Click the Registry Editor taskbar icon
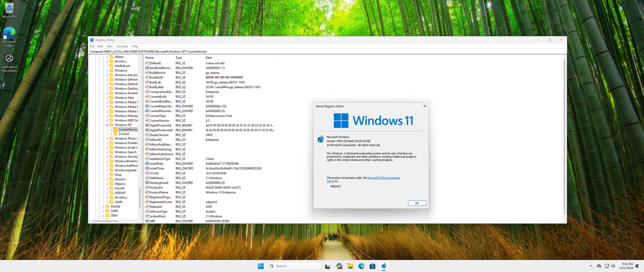The height and width of the screenshot is (272, 644). (384, 266)
